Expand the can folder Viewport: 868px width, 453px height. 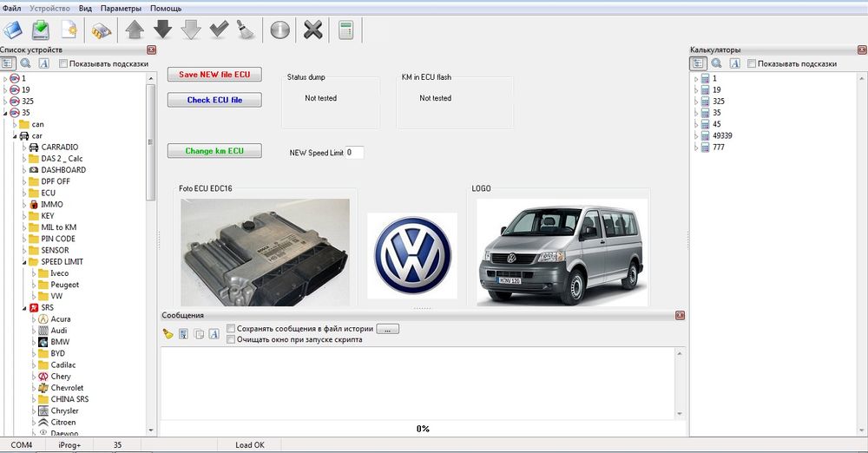(x=15, y=125)
